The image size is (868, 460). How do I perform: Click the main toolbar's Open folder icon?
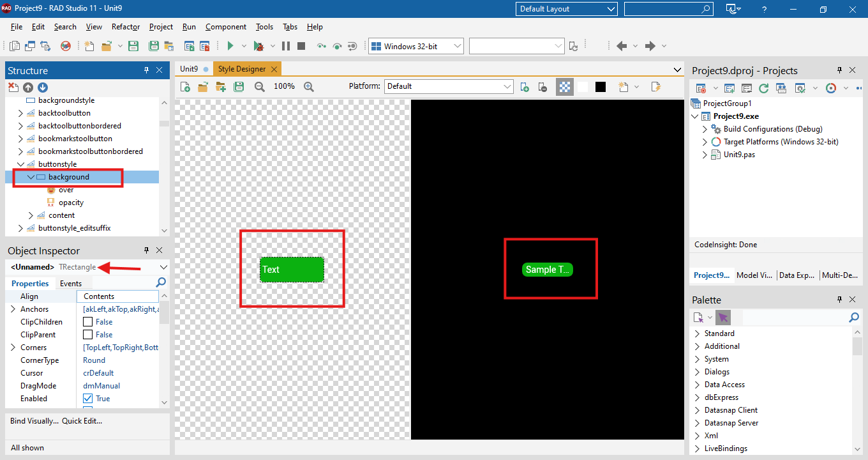point(106,46)
